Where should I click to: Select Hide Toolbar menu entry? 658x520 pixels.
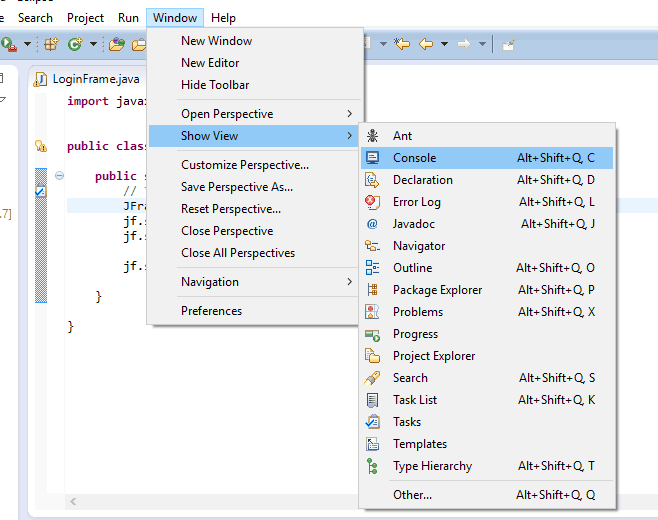coord(255,85)
